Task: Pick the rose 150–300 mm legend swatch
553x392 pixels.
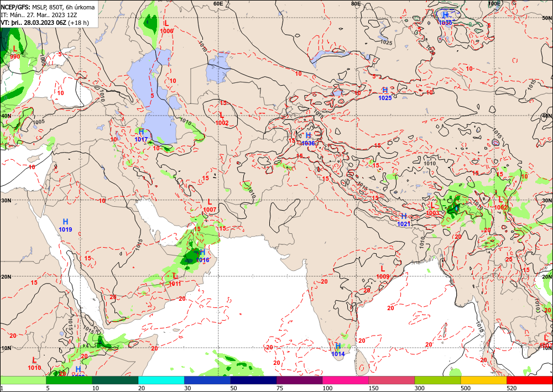Action: (392, 380)
